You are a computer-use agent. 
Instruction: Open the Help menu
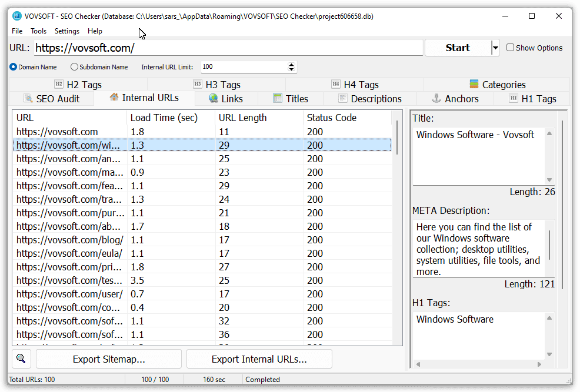pos(95,31)
